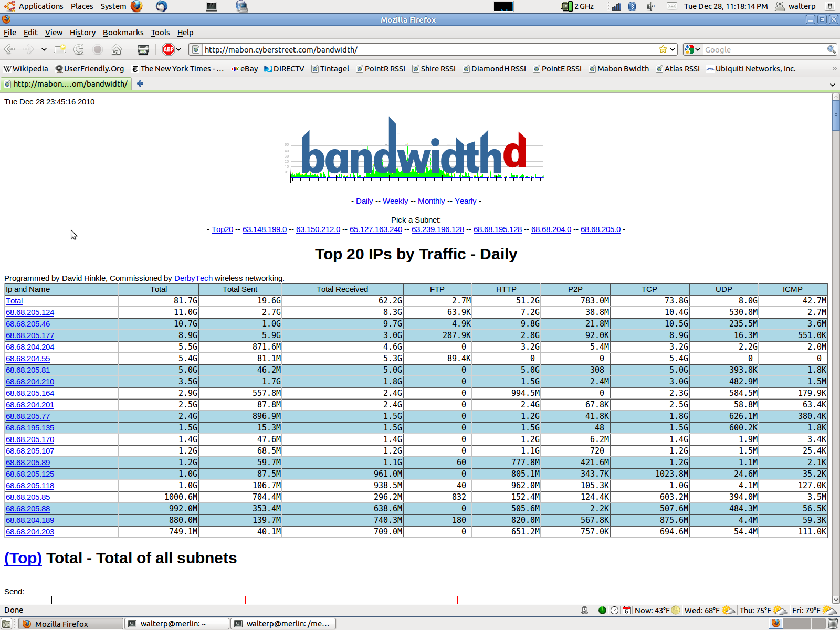Open the list all tabs dropdown
840x630 pixels.
pyautogui.click(x=832, y=85)
